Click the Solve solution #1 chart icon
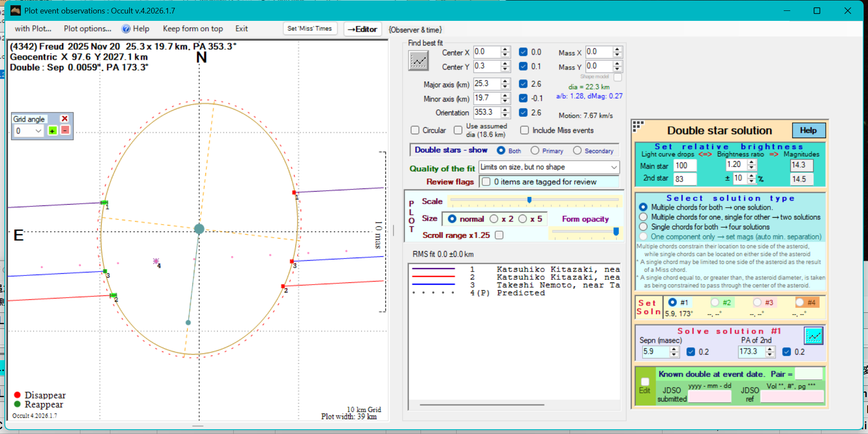 (813, 336)
